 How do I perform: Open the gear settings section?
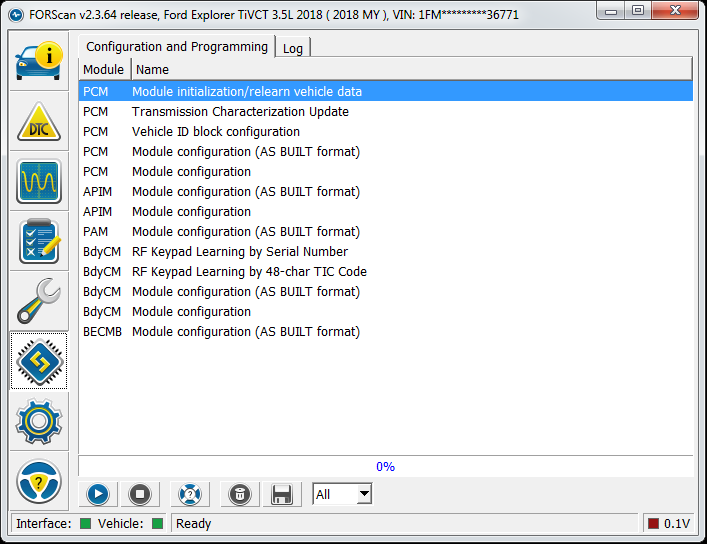[39, 421]
